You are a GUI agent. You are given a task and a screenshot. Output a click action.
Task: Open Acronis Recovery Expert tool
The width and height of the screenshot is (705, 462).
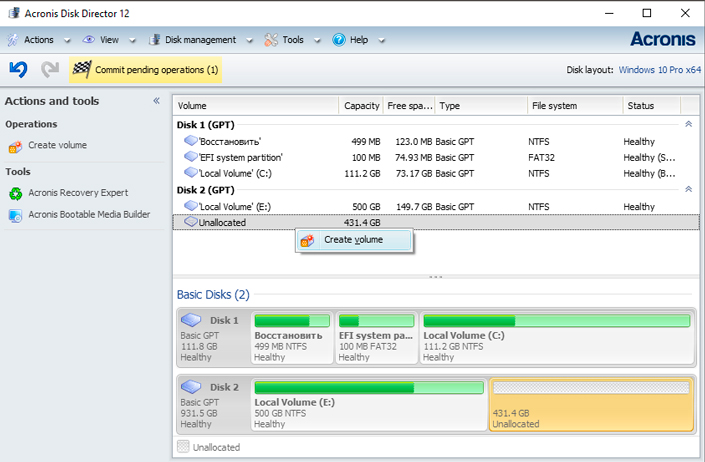click(78, 193)
